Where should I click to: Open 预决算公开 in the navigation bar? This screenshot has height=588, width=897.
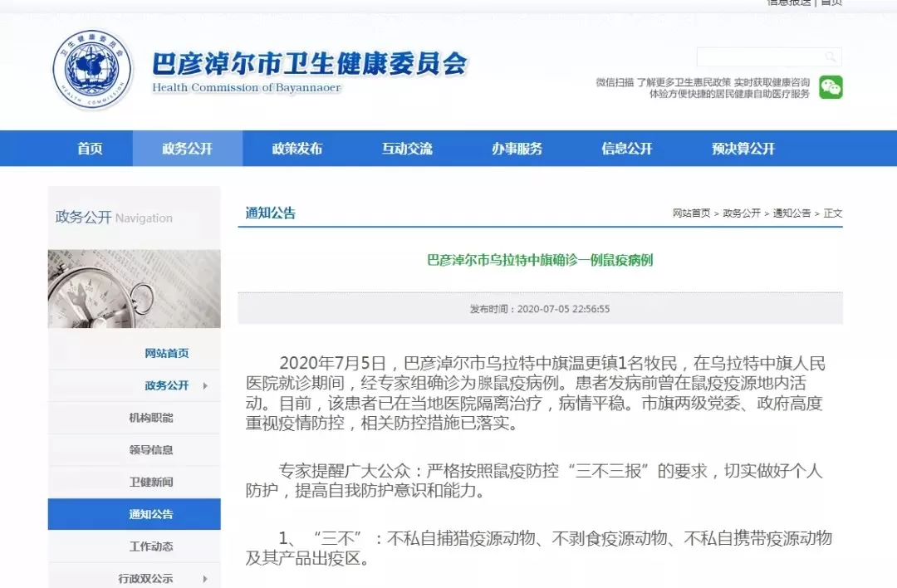[x=743, y=149]
